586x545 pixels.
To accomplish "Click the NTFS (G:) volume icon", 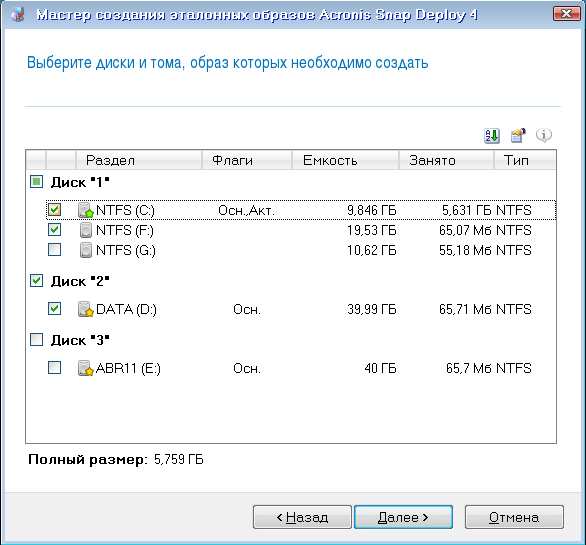I will 86,250.
